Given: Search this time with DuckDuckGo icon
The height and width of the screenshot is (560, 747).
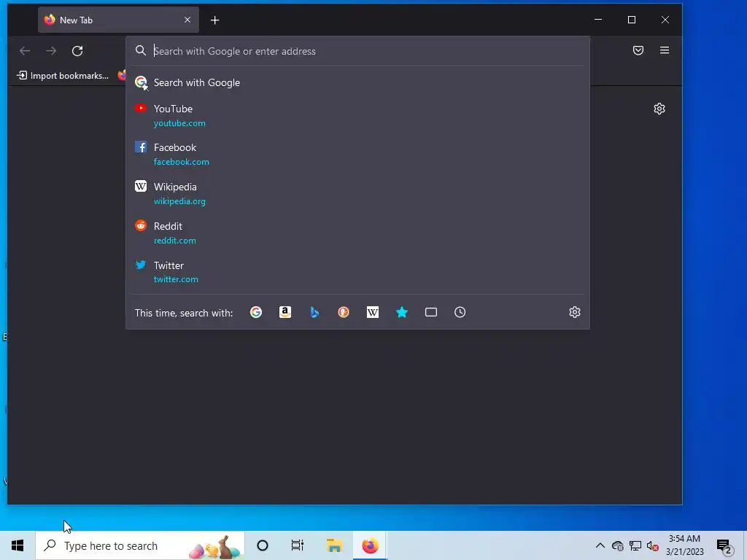Looking at the screenshot, I should click(x=344, y=312).
